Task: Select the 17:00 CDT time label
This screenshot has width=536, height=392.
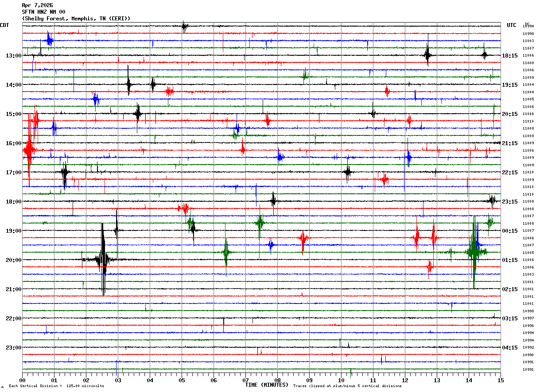Action: pyautogui.click(x=13, y=172)
